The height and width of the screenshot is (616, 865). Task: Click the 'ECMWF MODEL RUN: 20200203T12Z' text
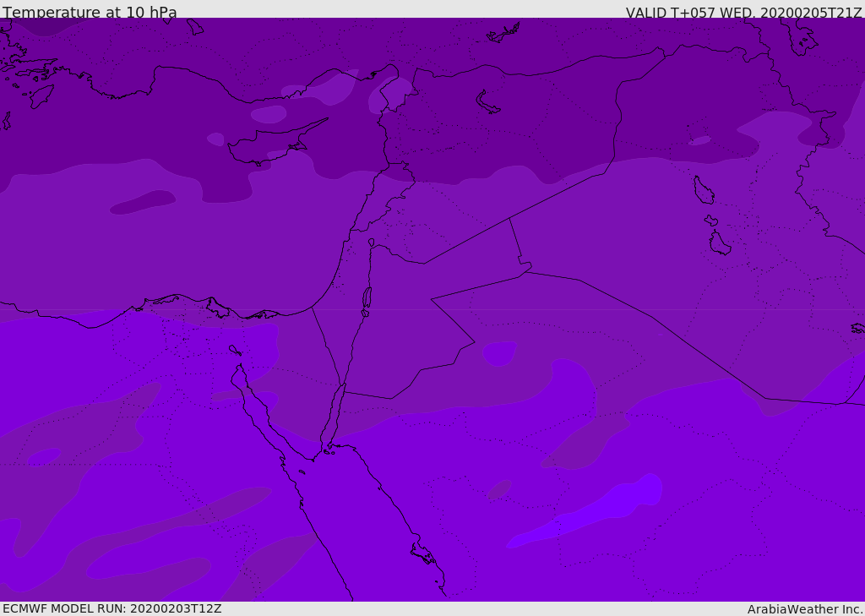112,608
